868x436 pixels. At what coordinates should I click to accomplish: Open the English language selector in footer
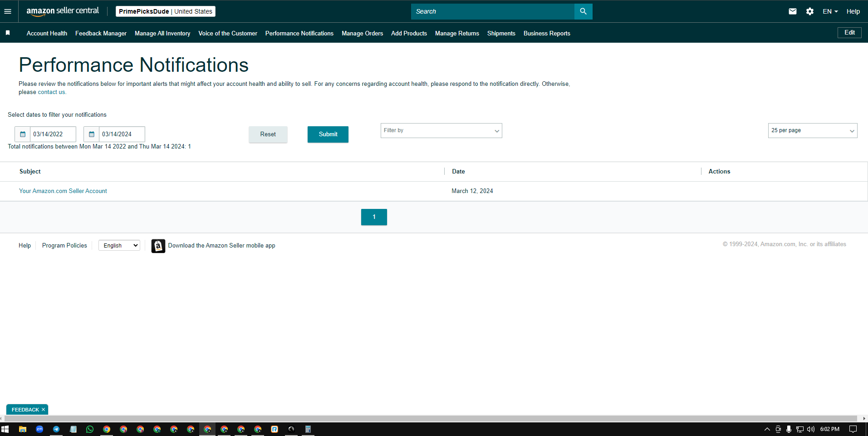click(x=119, y=246)
